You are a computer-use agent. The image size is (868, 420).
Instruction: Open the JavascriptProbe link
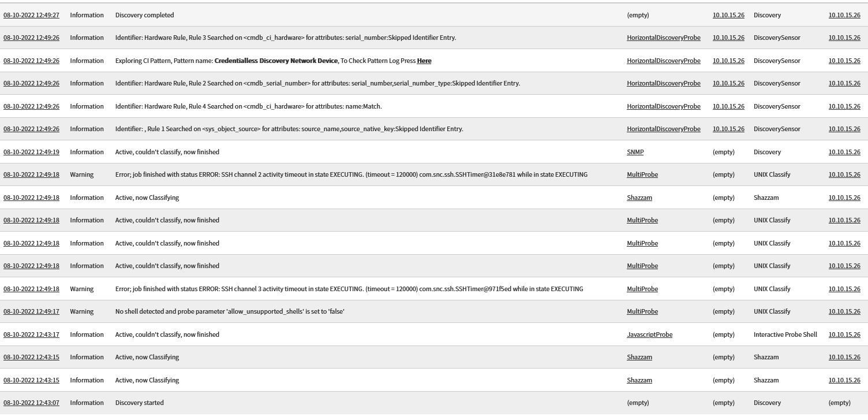pyautogui.click(x=649, y=334)
